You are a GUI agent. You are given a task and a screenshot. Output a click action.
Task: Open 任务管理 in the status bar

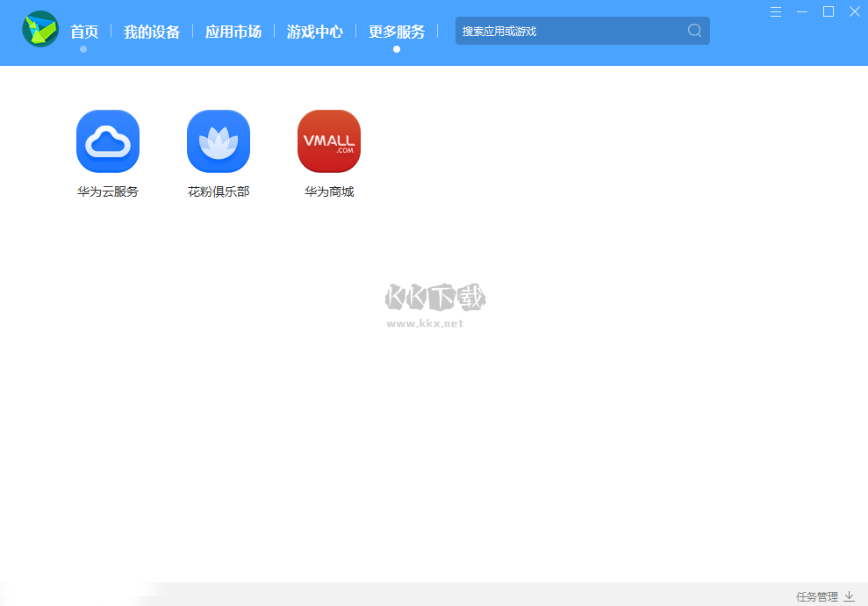pyautogui.click(x=816, y=596)
